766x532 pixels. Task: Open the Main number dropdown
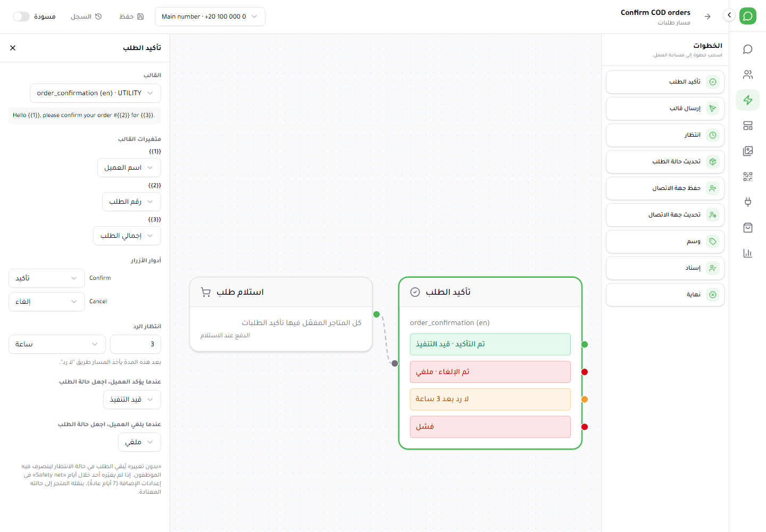210,16
